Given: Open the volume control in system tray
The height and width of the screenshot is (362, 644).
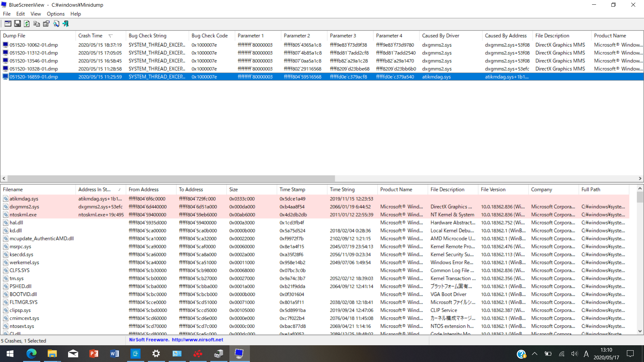Looking at the screenshot, I should pos(575,354).
